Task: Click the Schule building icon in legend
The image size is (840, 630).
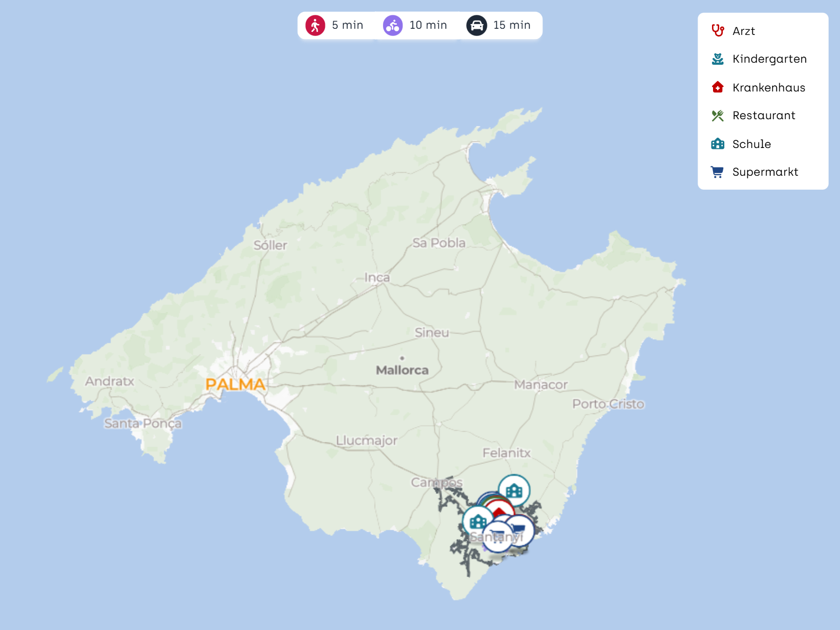Action: 718,144
